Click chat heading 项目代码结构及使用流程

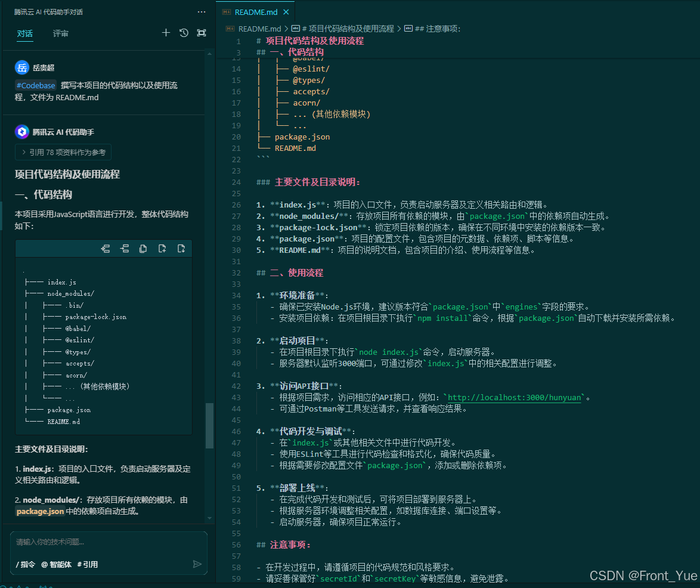(x=67, y=174)
